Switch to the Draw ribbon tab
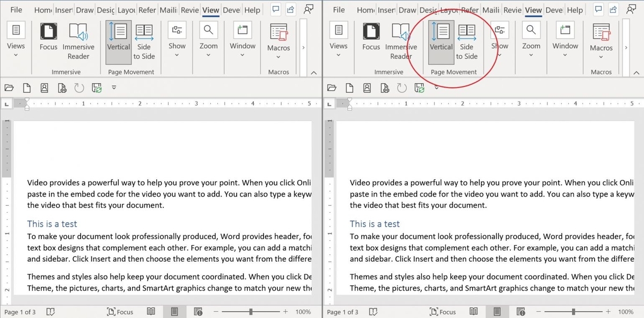644x318 pixels. [86, 10]
